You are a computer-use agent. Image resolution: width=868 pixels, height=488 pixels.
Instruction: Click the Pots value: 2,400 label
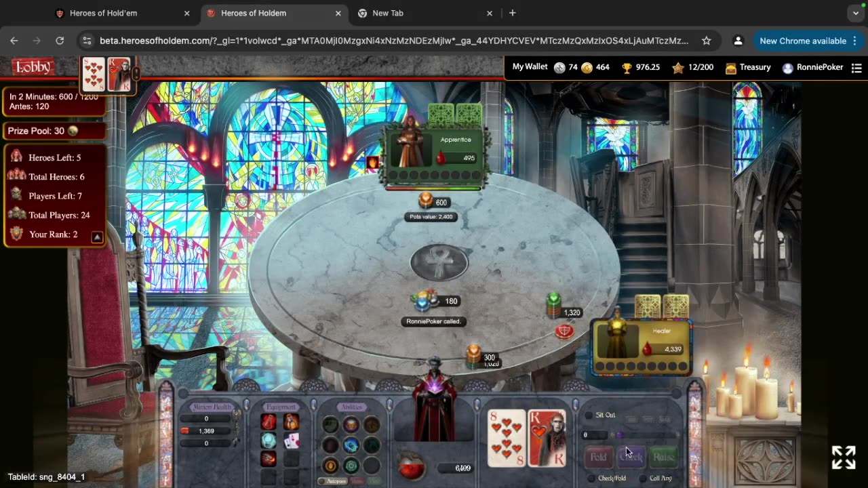click(x=431, y=217)
